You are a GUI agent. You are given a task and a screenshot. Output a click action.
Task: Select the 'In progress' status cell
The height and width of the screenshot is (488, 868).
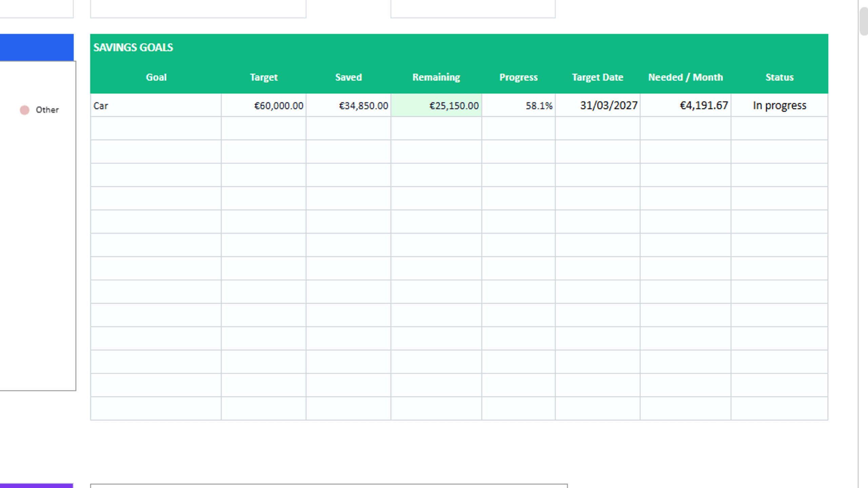point(780,105)
